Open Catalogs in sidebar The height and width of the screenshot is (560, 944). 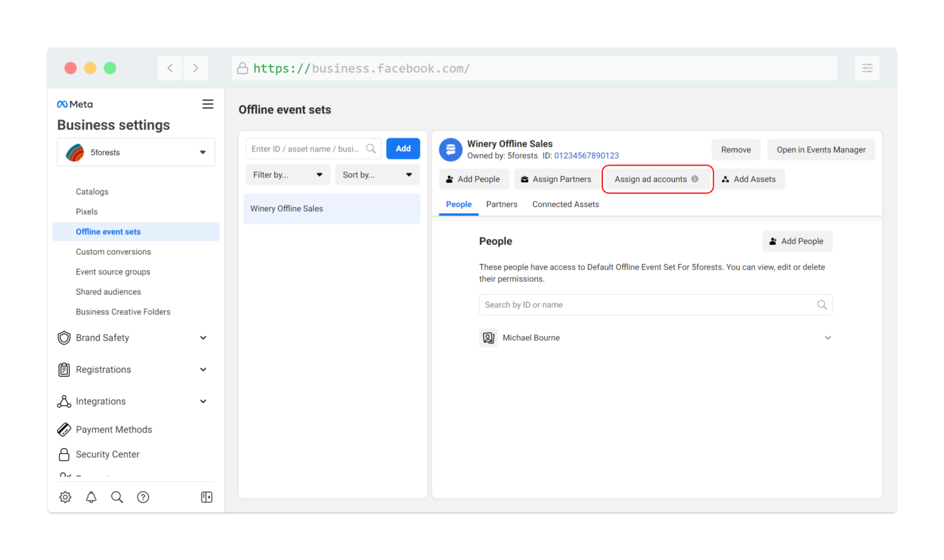click(x=92, y=192)
